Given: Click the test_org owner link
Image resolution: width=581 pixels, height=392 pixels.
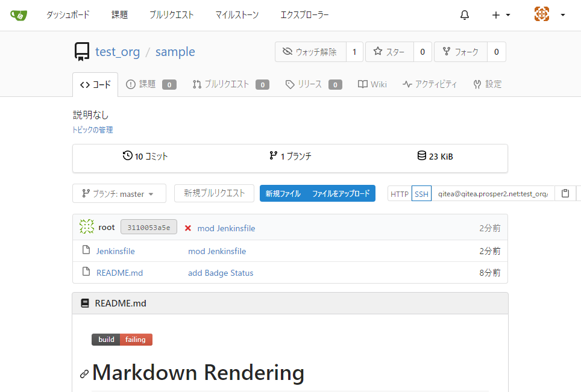Looking at the screenshot, I should [x=118, y=51].
